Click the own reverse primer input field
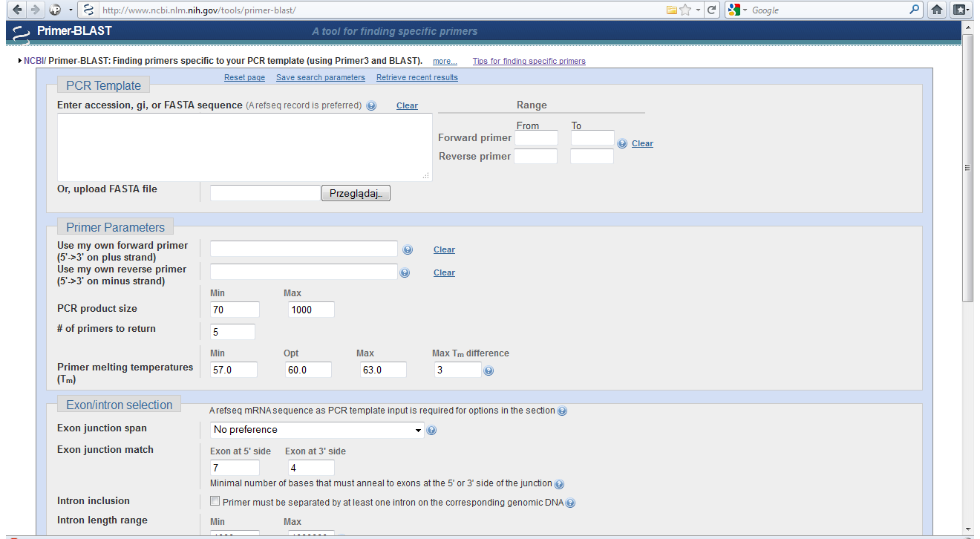 coord(304,272)
